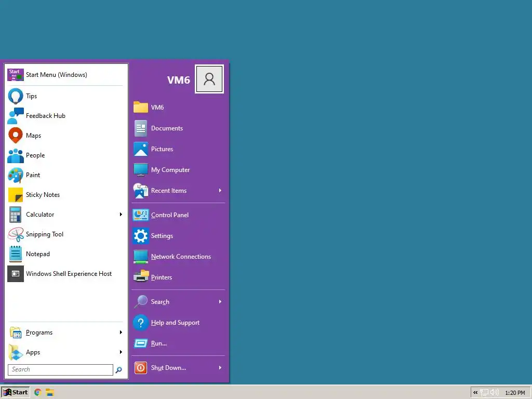Click the 'Snipping Tool' text
The height and width of the screenshot is (399, 532).
(45, 234)
